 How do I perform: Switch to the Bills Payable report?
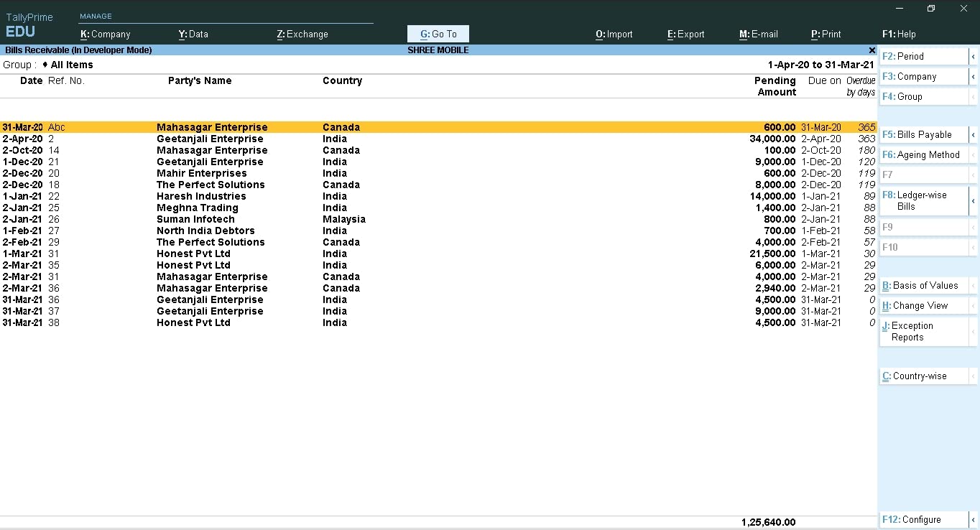point(923,134)
